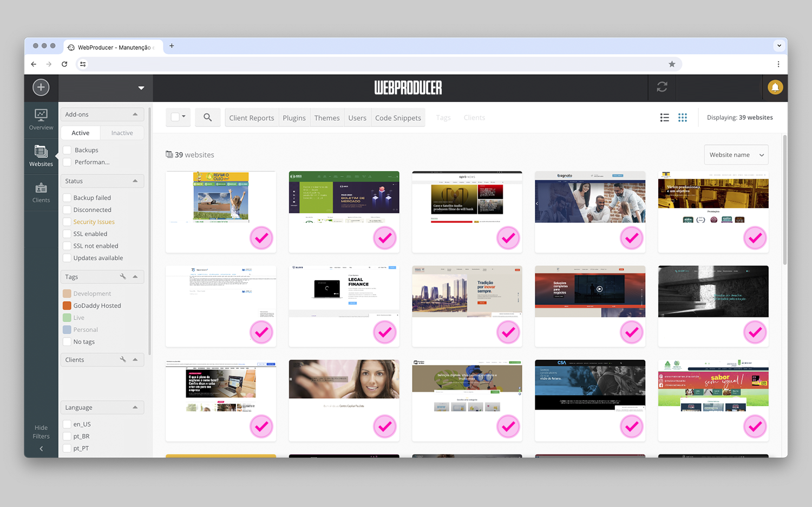Collapse the Status panel
The height and width of the screenshot is (507, 812).
pyautogui.click(x=135, y=181)
